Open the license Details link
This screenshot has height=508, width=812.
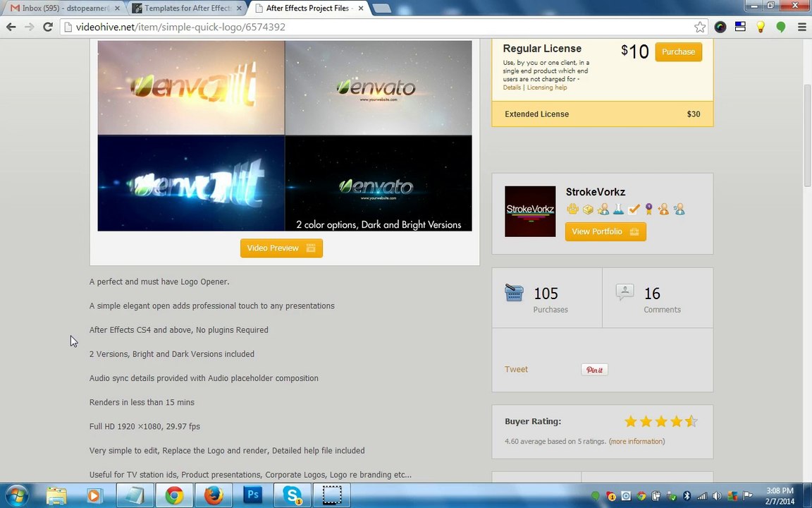point(512,87)
